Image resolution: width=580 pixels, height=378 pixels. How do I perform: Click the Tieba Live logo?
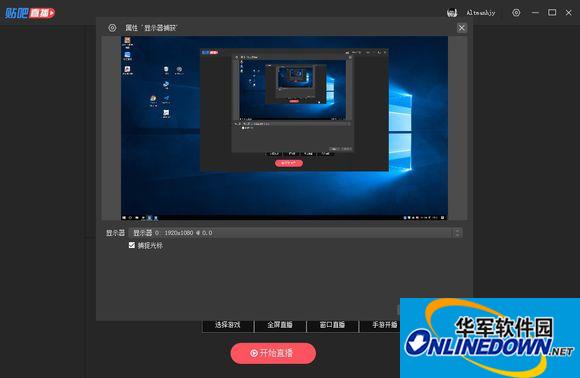click(x=30, y=13)
